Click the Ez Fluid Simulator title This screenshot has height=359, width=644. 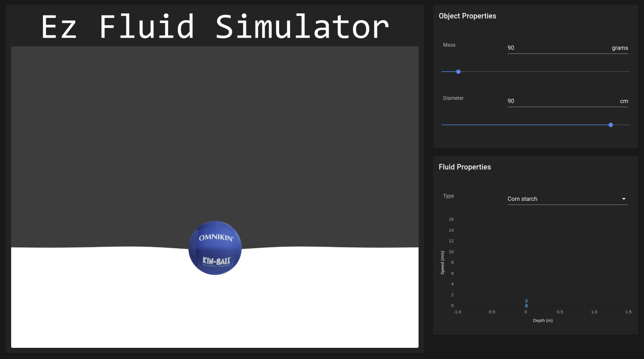click(215, 27)
